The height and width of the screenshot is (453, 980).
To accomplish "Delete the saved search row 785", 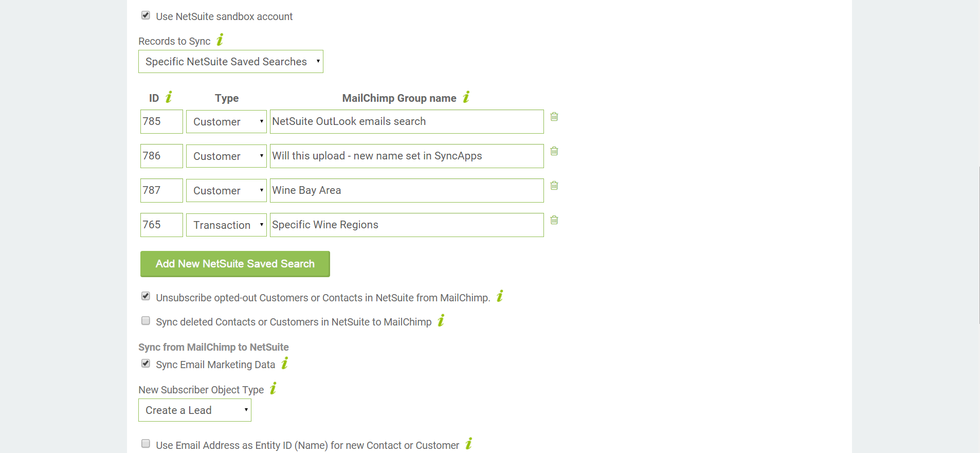I will tap(554, 117).
